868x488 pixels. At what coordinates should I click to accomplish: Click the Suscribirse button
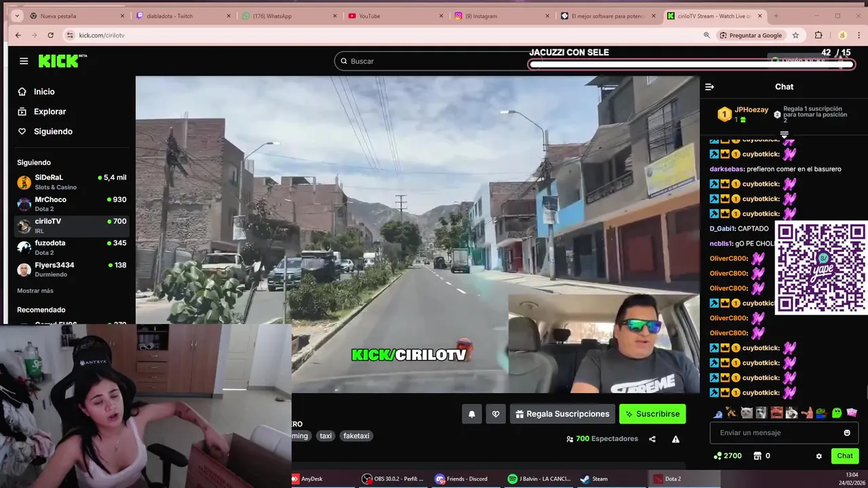coord(652,414)
